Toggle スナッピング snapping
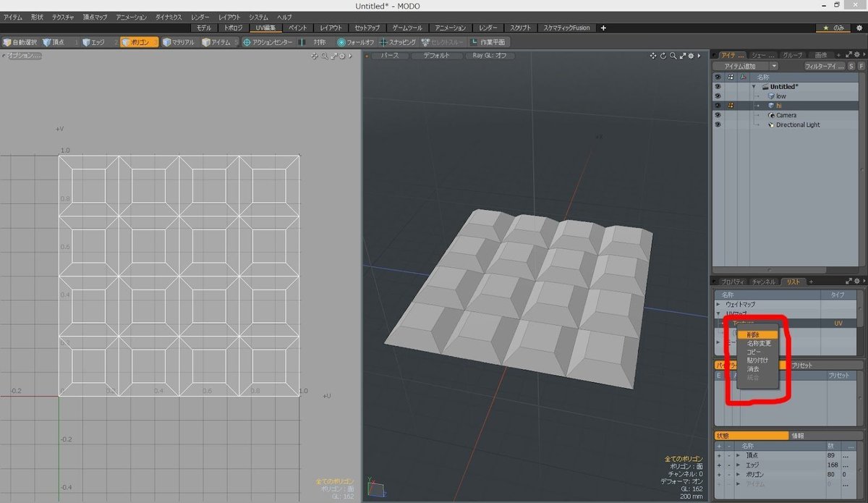The height and width of the screenshot is (503, 868). click(x=398, y=42)
